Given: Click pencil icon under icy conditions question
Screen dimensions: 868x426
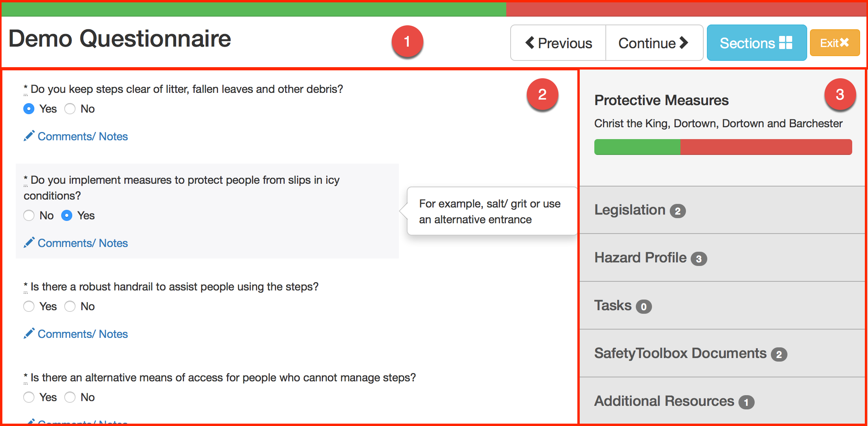Looking at the screenshot, I should point(29,243).
